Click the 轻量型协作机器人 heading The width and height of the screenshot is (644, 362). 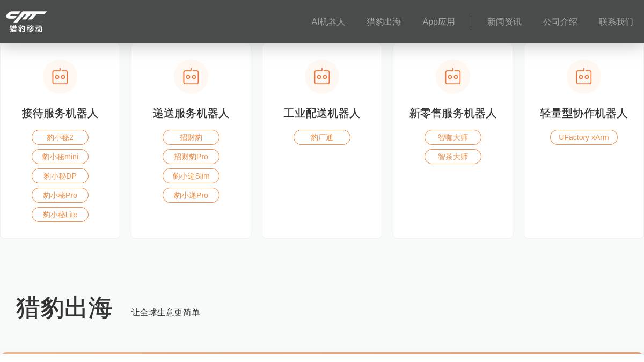click(x=584, y=113)
